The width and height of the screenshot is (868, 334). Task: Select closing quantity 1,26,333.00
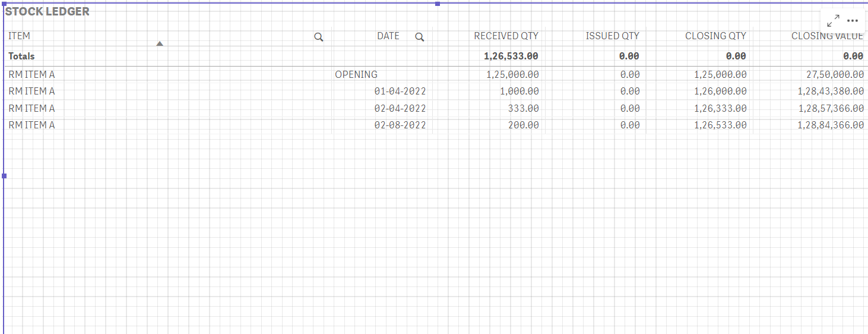[720, 108]
